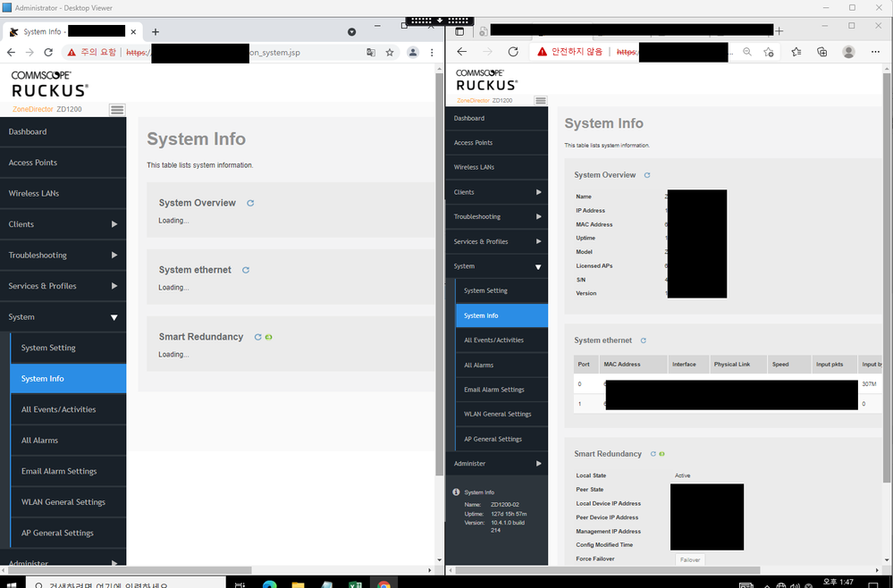Open Edge Collections icon in toolbar
The width and height of the screenshot is (893, 588).
click(821, 53)
